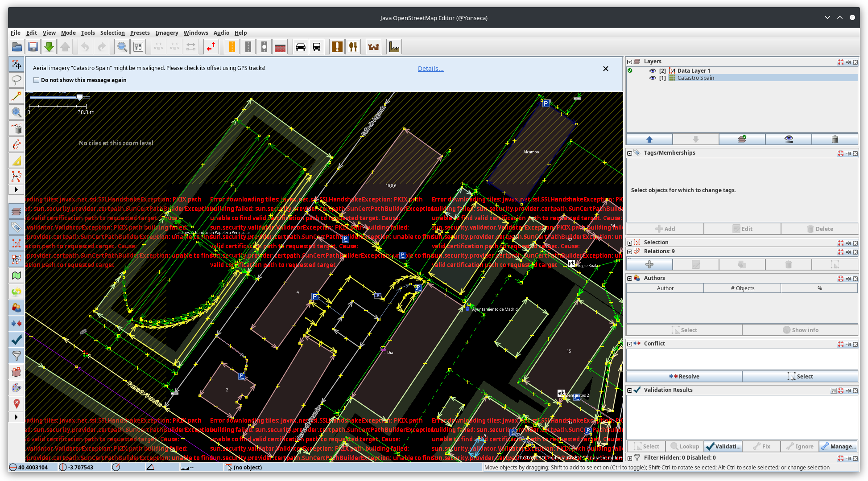Select the Lasso selection tool
The width and height of the screenshot is (868, 481).
pos(17,80)
